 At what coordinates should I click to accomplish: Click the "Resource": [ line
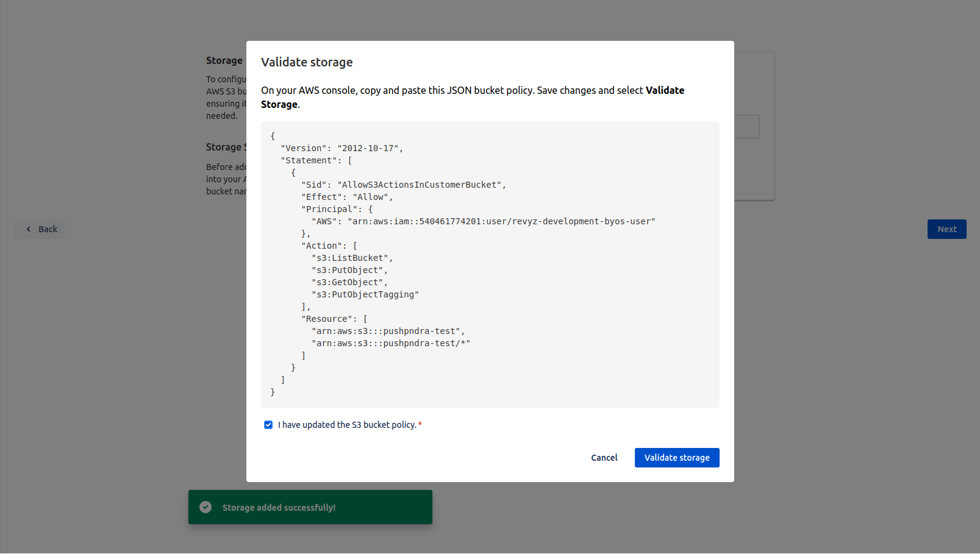click(334, 319)
